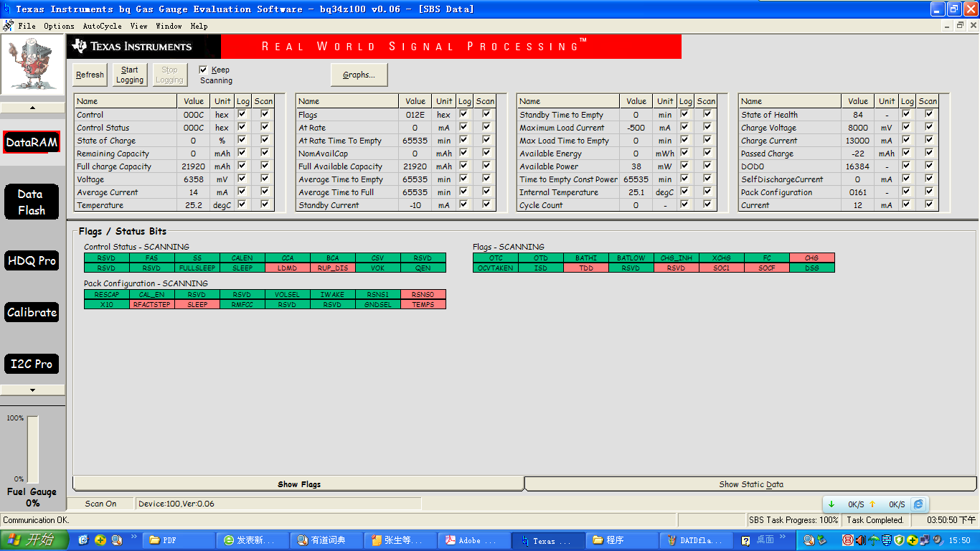
Task: Open the Window menu
Action: click(169, 26)
